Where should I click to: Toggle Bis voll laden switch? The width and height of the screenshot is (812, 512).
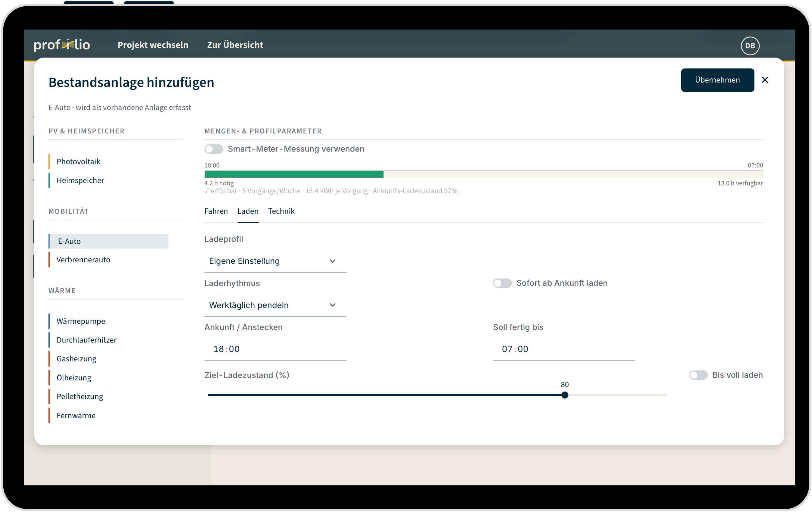pyautogui.click(x=698, y=375)
